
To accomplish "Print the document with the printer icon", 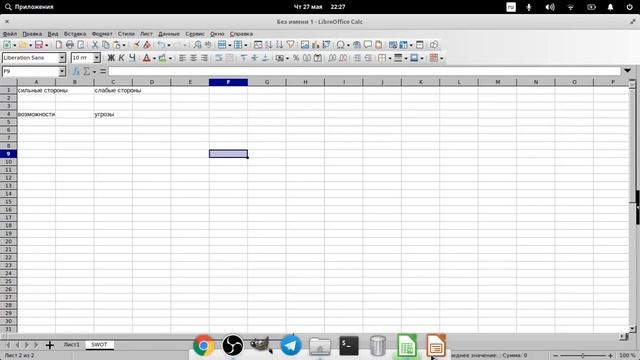I will point(70,44).
